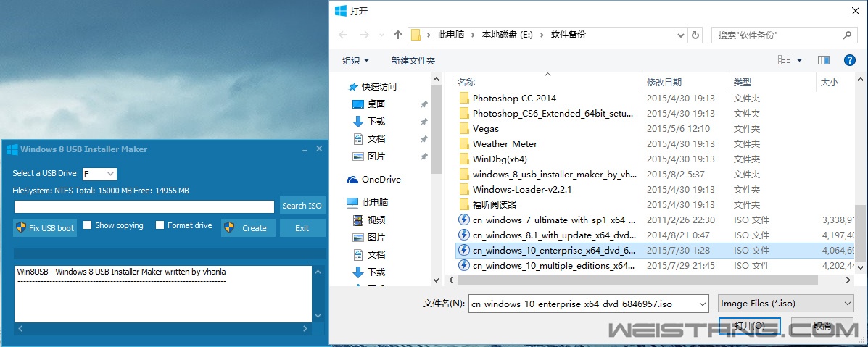Open the Image Files (*.iso) filter dropdown
Viewport: 868px width, 347px height.
click(x=848, y=304)
